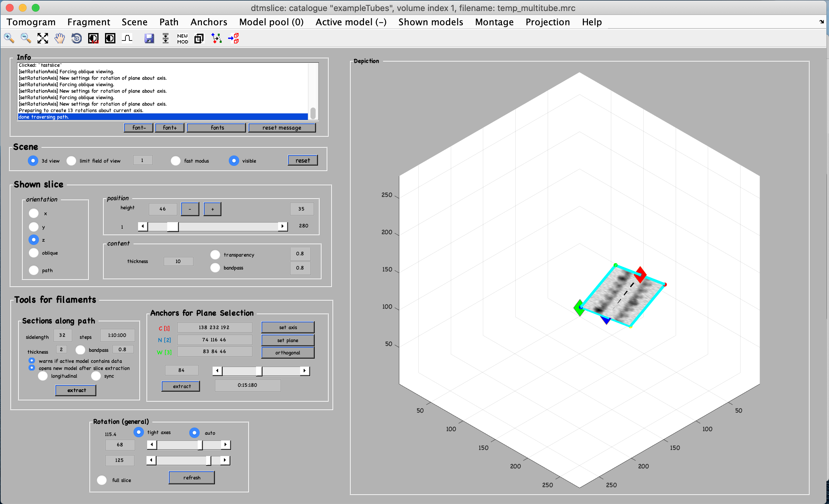Click the blue floppy disk save icon

(x=149, y=38)
